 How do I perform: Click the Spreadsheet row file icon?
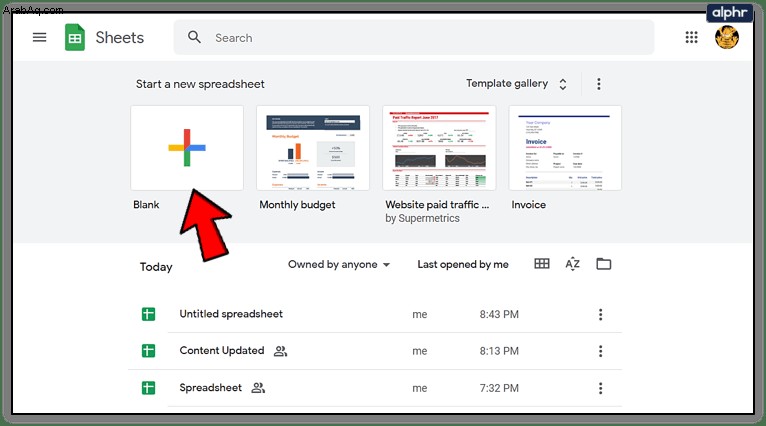point(149,388)
